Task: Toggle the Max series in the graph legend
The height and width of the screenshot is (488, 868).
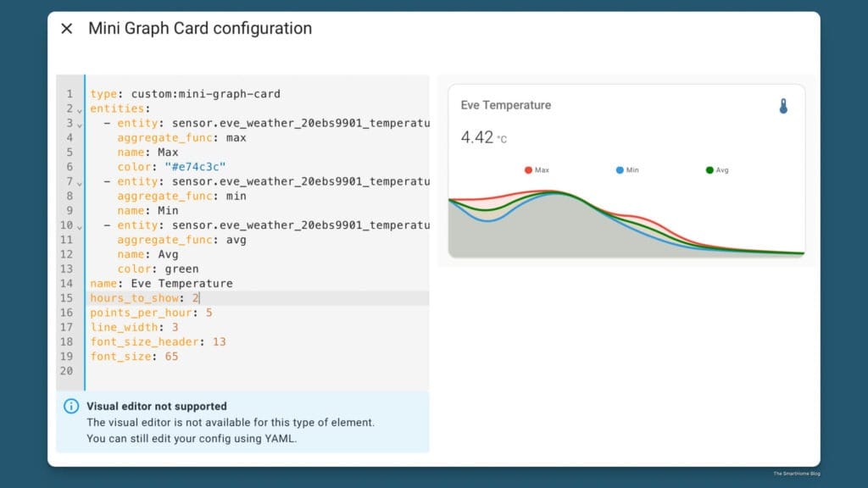Action: pyautogui.click(x=539, y=169)
